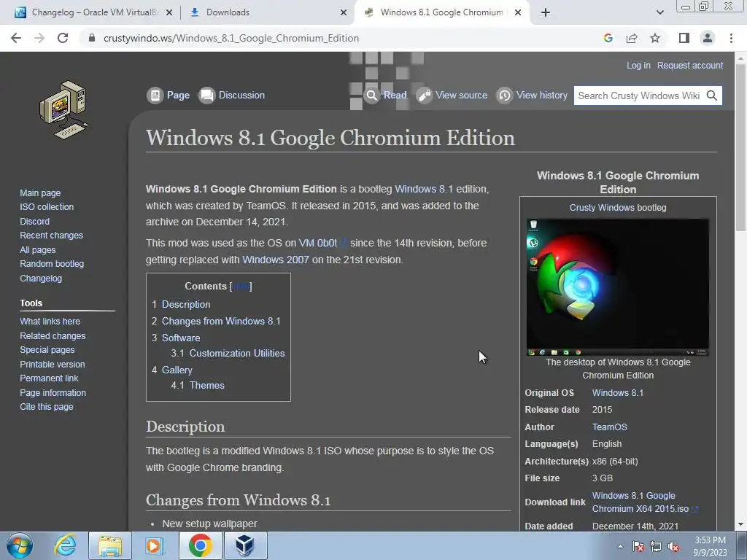This screenshot has width=747, height=560.
Task: Open Windows Media Player taskbar icon
Action: click(154, 545)
